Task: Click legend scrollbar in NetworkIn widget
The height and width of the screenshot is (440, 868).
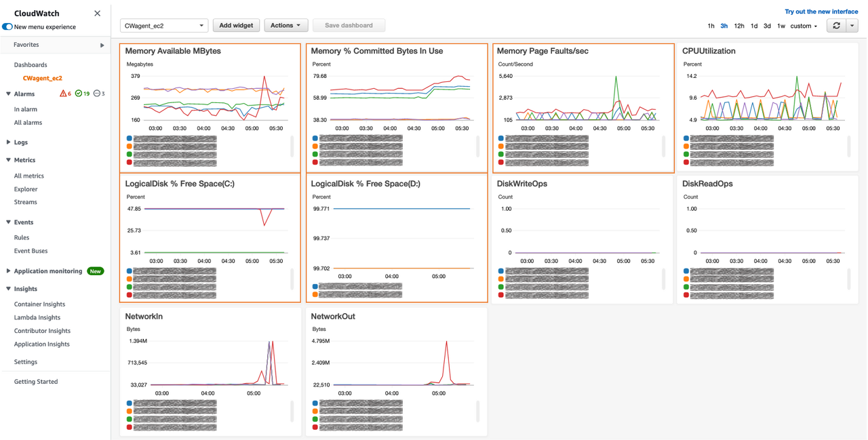Action: (292, 411)
